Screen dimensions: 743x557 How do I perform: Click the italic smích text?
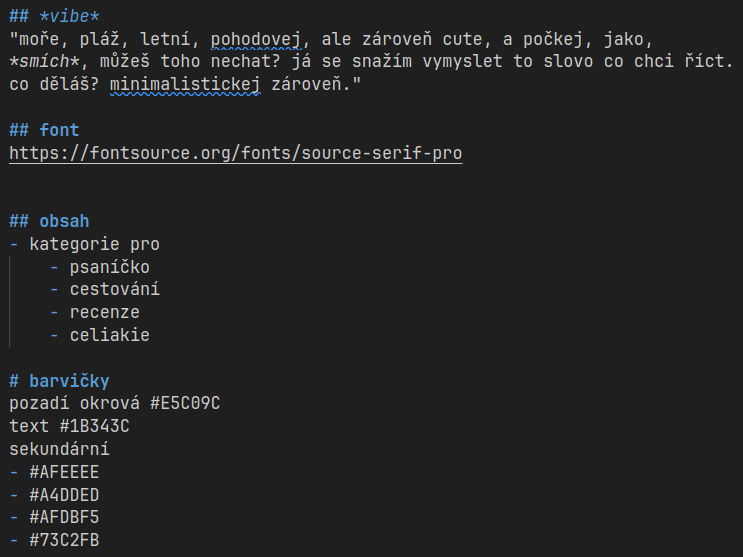[x=45, y=63]
